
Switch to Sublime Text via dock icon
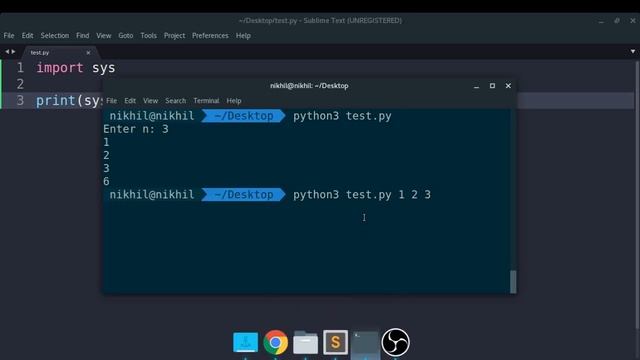click(336, 342)
